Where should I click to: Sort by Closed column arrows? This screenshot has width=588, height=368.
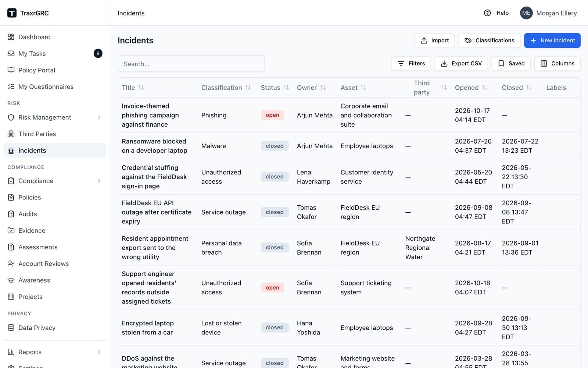(x=528, y=88)
